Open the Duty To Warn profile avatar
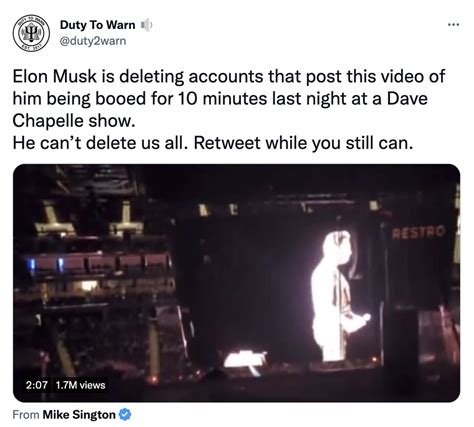Image resolution: width=474 pixels, height=427 pixels. click(31, 33)
